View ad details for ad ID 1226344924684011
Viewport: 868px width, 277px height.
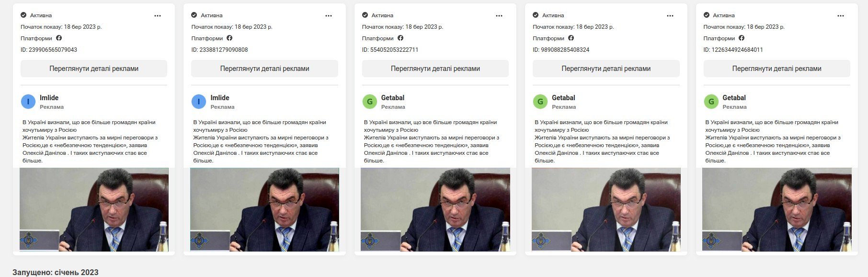click(777, 69)
